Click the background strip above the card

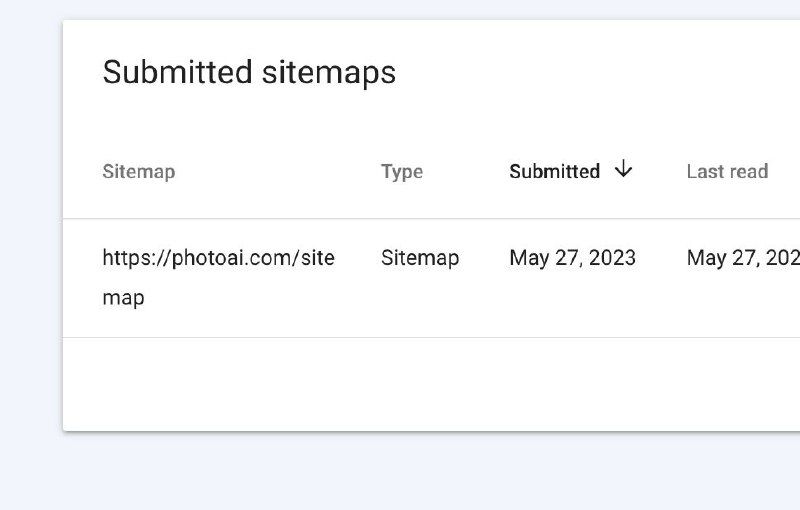tap(400, 9)
